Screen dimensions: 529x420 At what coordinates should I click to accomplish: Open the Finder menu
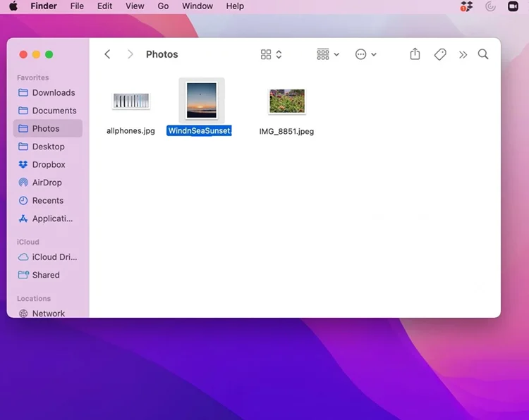point(44,6)
